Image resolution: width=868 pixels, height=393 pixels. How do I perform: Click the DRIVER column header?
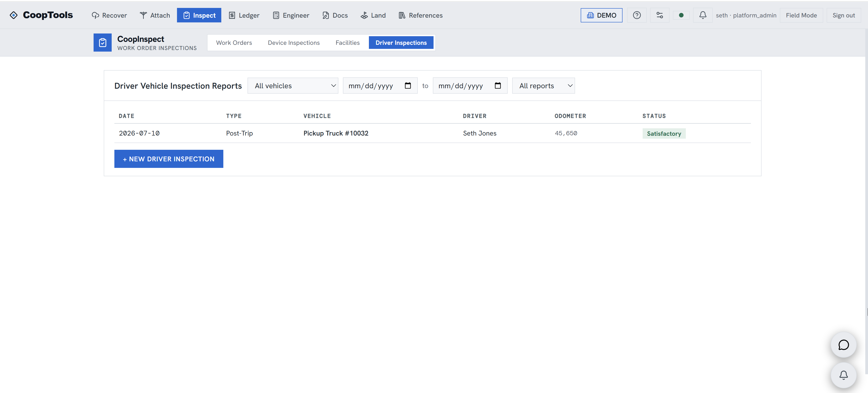[x=474, y=116]
